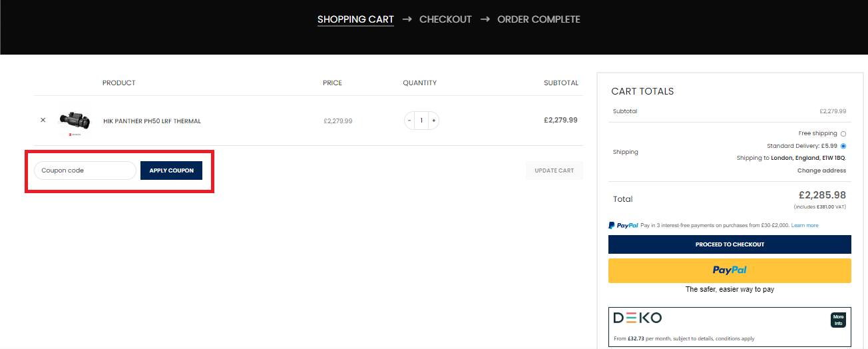Click the total £2,285.98
Image resolution: width=868 pixels, height=349 pixels.
tap(822, 195)
